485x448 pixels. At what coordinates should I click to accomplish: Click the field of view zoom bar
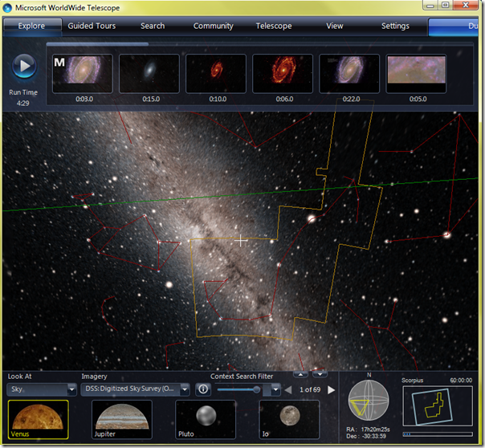(438, 434)
